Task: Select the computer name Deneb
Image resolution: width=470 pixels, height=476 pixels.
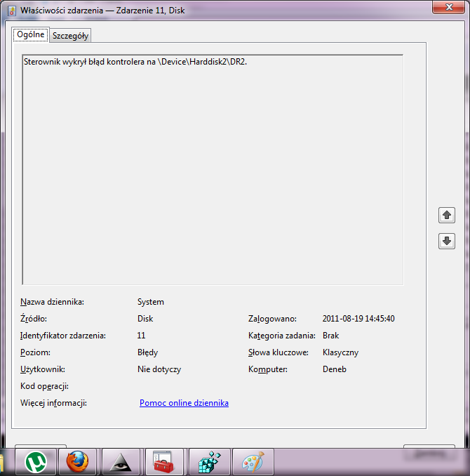Action: 335,369
